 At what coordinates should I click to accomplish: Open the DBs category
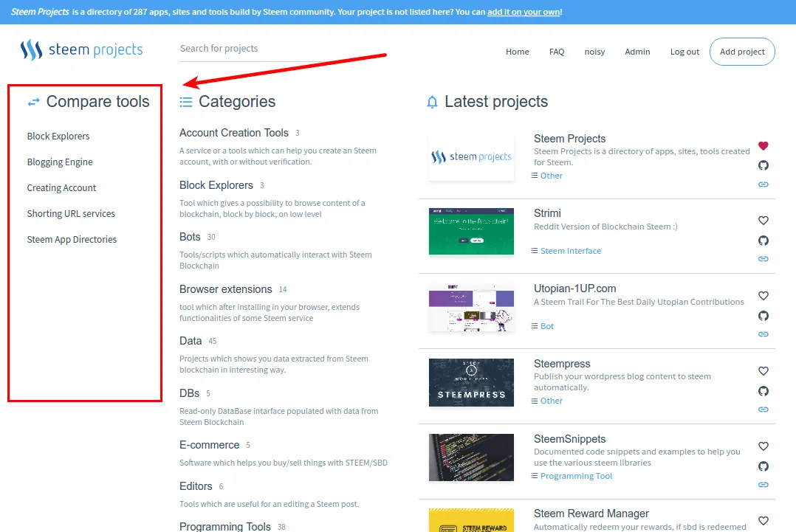tap(189, 393)
